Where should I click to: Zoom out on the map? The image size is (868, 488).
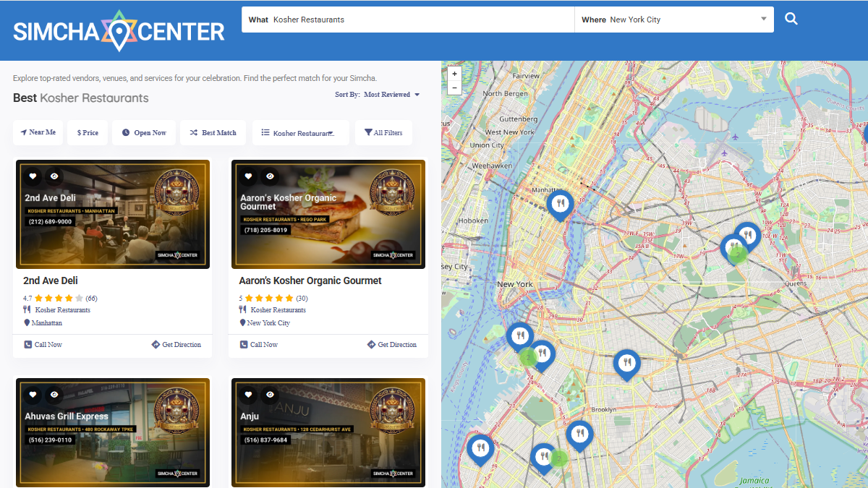(455, 87)
